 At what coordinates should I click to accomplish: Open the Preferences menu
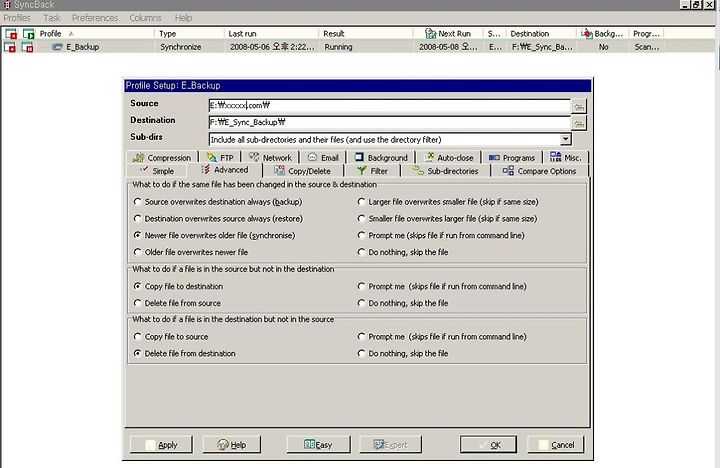pos(95,18)
